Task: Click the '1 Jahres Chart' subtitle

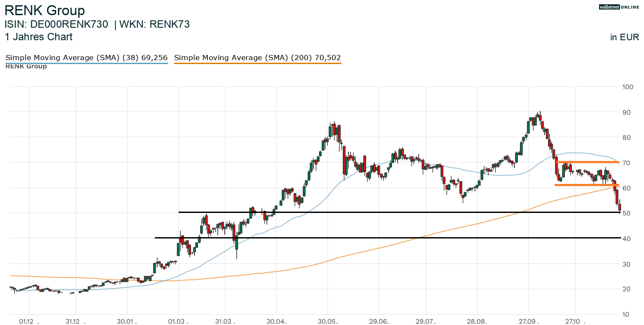Action: tap(38, 37)
